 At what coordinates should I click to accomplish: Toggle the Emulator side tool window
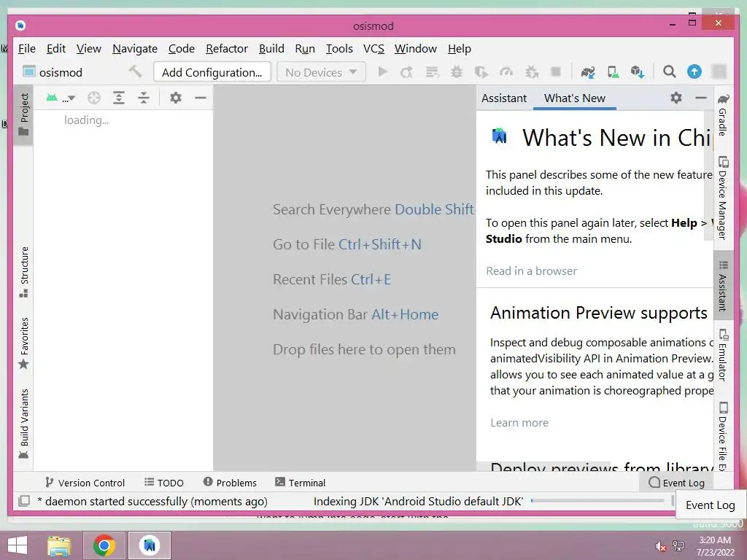(x=723, y=355)
